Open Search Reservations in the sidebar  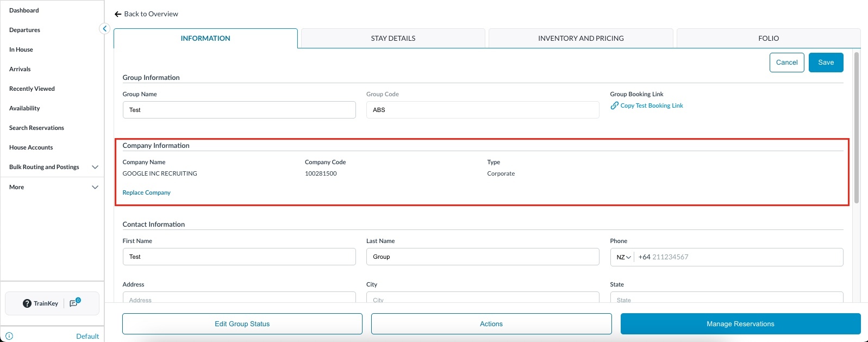pos(36,128)
